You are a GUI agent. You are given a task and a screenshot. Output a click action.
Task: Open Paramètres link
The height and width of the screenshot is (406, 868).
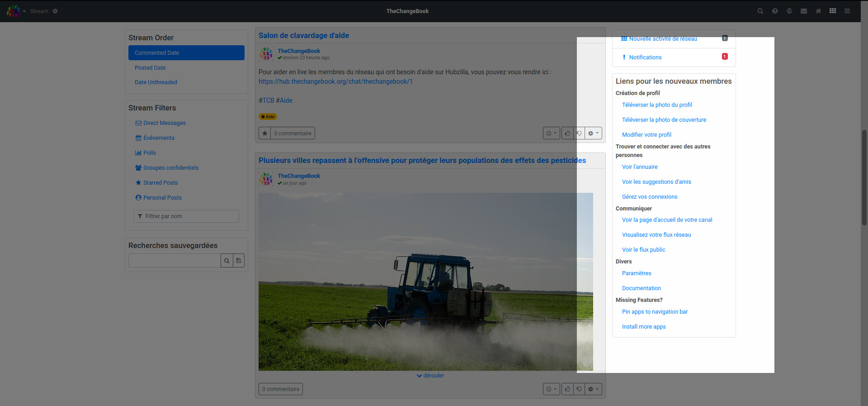pos(637,273)
